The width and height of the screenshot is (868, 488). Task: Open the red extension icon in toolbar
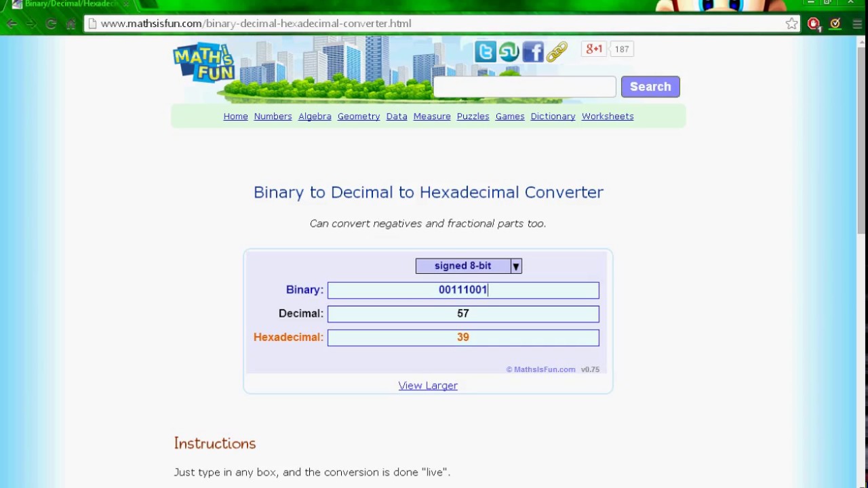click(x=814, y=24)
